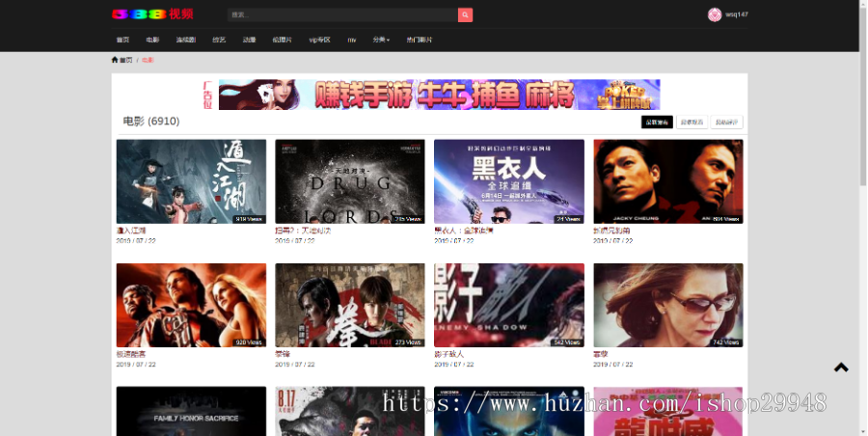Open the 黑衣人 全球追缉 movie poster
This screenshot has height=436, width=868.
(x=508, y=181)
